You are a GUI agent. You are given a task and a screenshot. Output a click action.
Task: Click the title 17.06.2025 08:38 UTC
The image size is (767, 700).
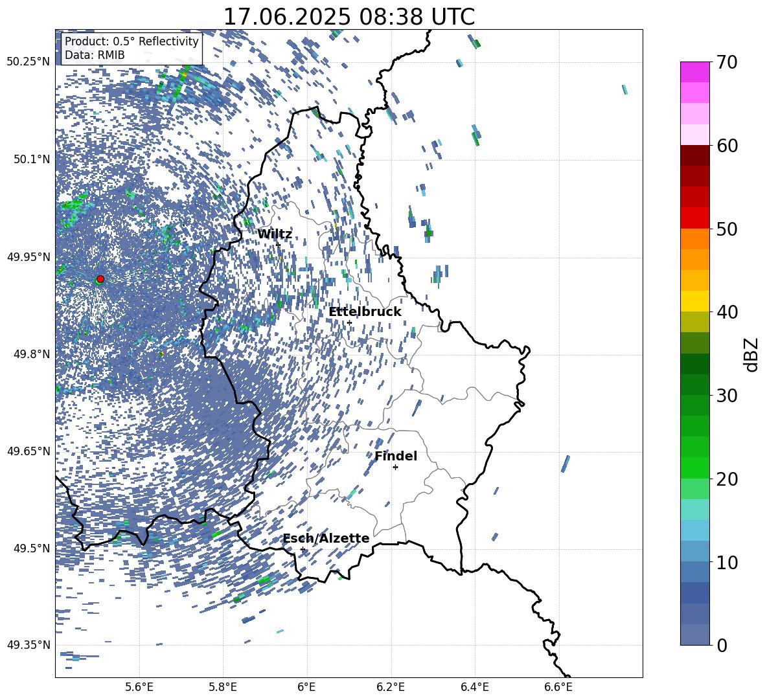(349, 17)
